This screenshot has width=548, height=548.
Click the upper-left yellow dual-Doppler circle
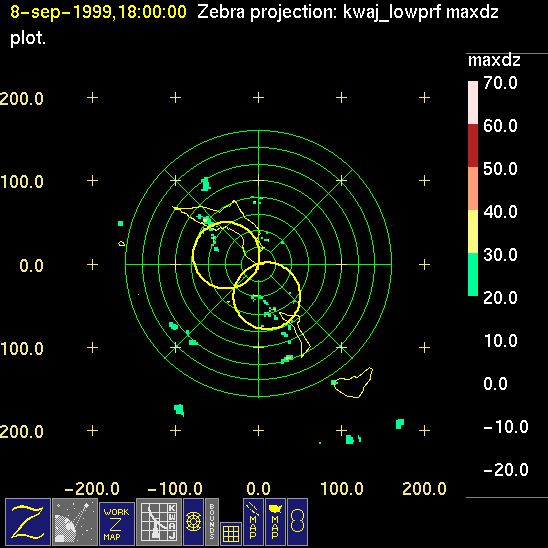click(x=226, y=255)
